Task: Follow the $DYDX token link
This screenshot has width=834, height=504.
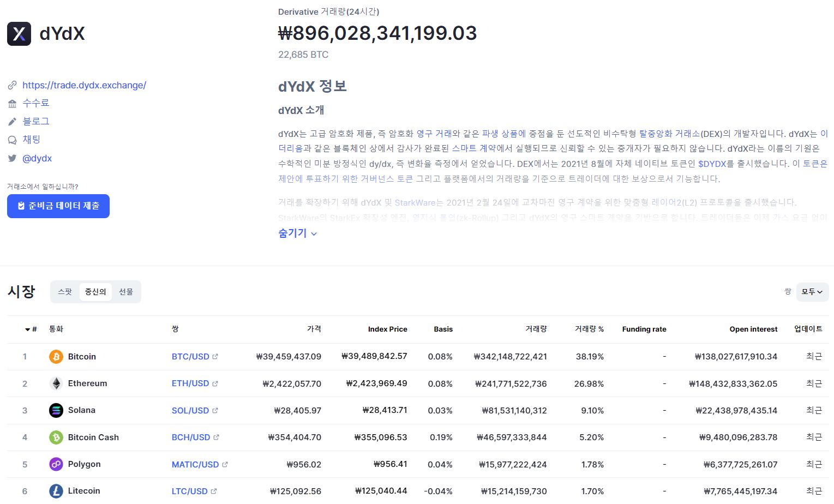Action: click(x=712, y=164)
